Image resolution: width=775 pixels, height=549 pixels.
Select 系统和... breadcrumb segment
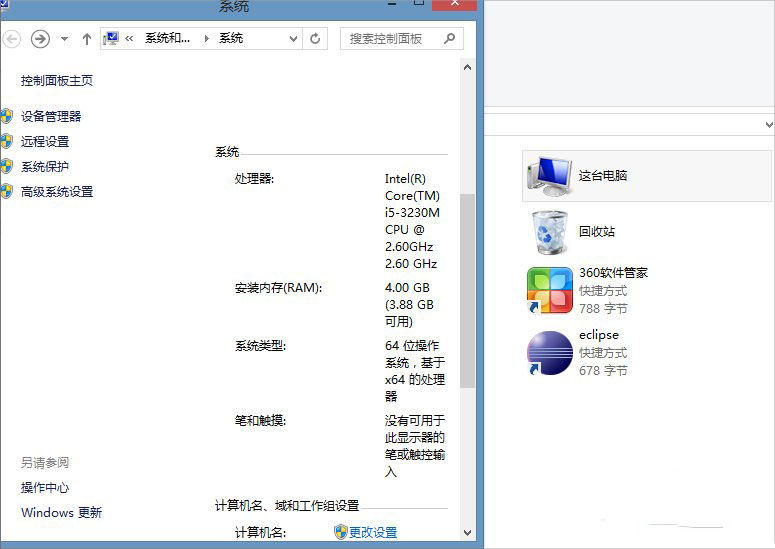coord(167,38)
